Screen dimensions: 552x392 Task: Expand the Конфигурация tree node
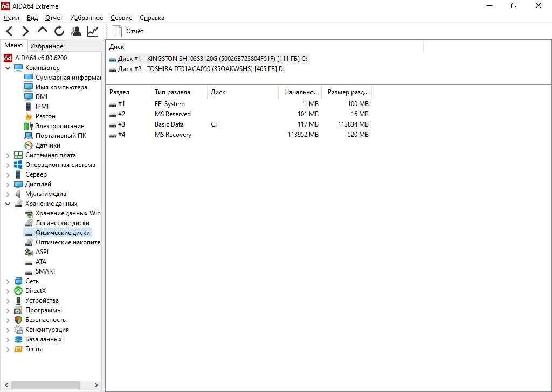[8, 330]
